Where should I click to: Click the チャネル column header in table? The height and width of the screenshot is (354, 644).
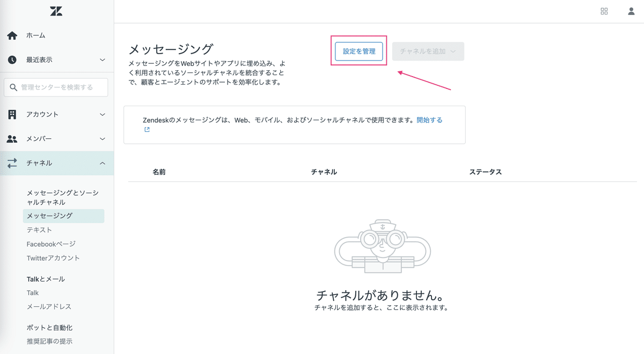pyautogui.click(x=324, y=172)
